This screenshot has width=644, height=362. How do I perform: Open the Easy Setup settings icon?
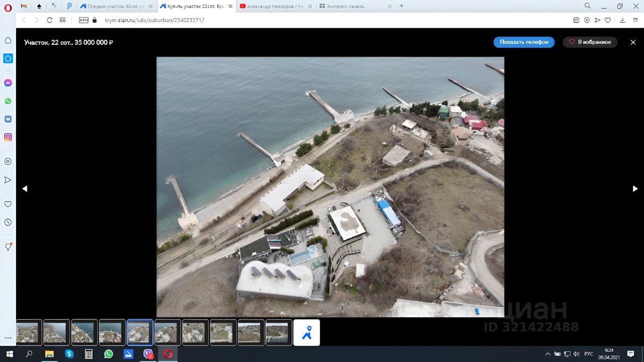(634, 20)
